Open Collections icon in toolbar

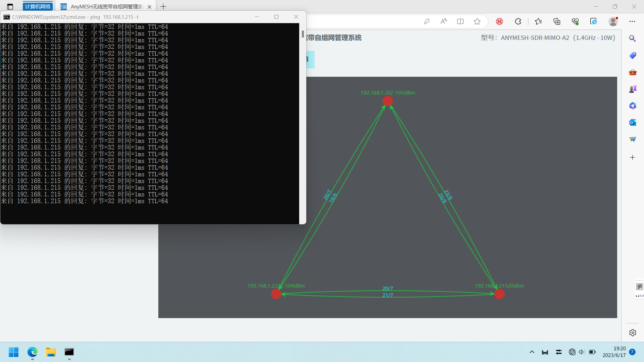[x=557, y=21]
